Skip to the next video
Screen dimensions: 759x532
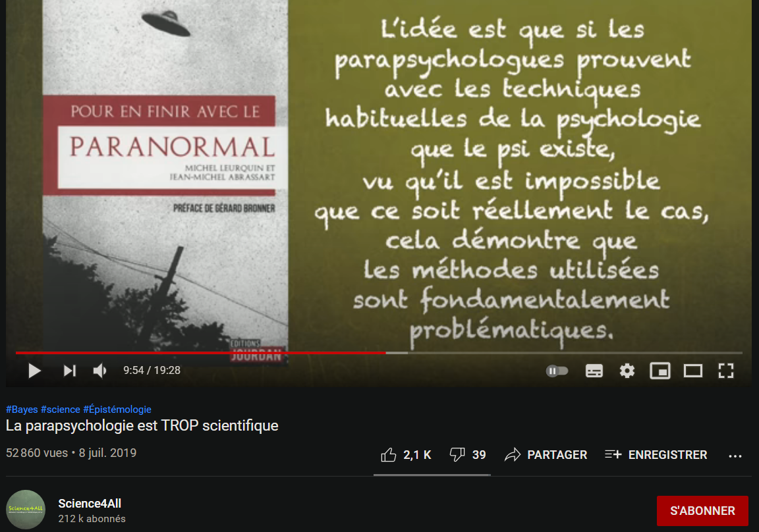tap(70, 371)
